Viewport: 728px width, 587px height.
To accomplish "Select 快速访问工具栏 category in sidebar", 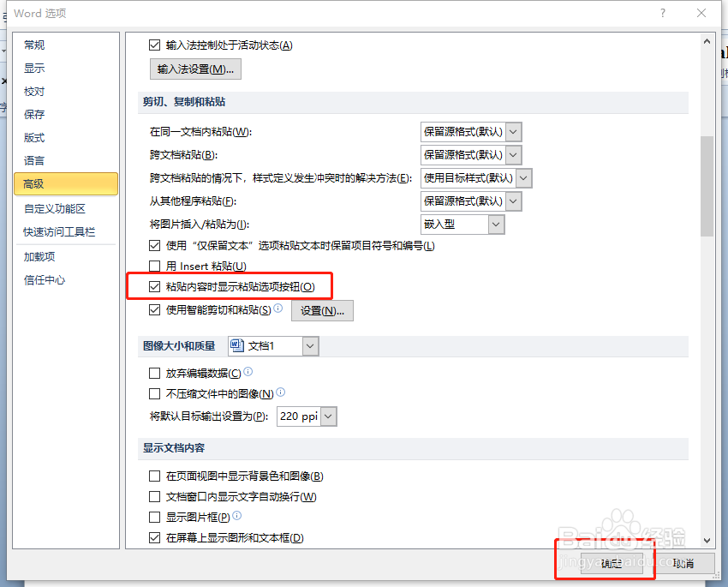I will pyautogui.click(x=66, y=231).
